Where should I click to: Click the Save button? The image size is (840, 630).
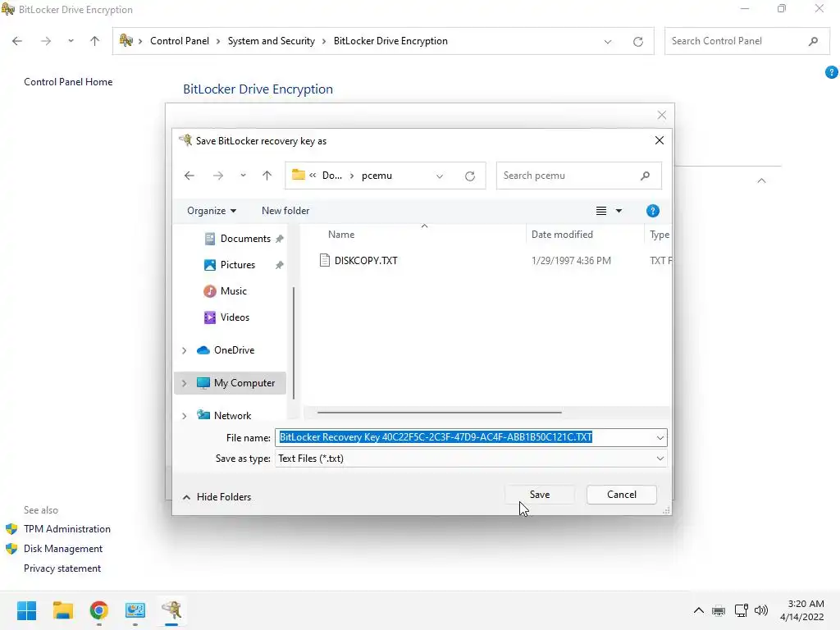540,495
